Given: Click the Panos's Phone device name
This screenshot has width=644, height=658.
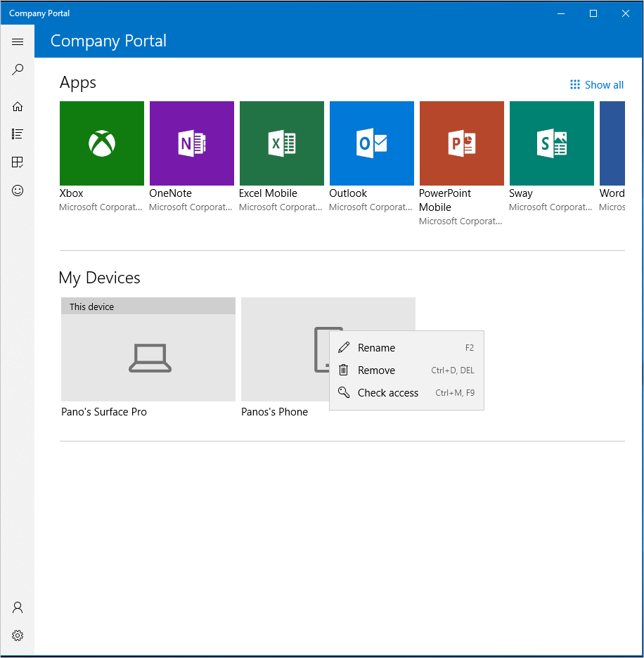Looking at the screenshot, I should pos(274,412).
